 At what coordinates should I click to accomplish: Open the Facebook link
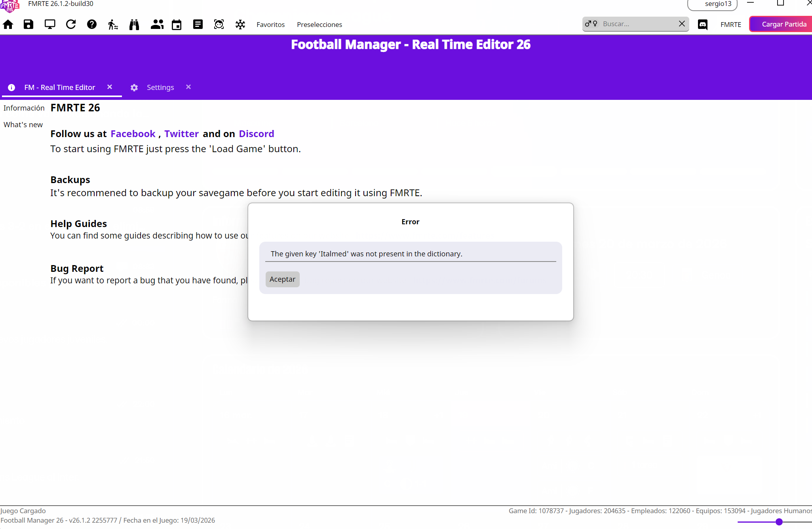pyautogui.click(x=133, y=134)
